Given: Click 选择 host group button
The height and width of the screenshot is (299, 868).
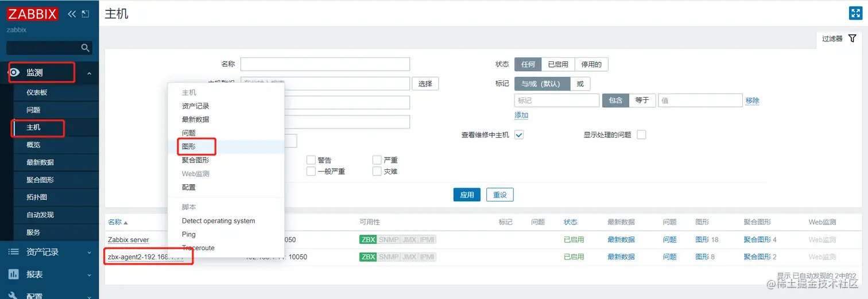Looking at the screenshot, I should [x=425, y=84].
